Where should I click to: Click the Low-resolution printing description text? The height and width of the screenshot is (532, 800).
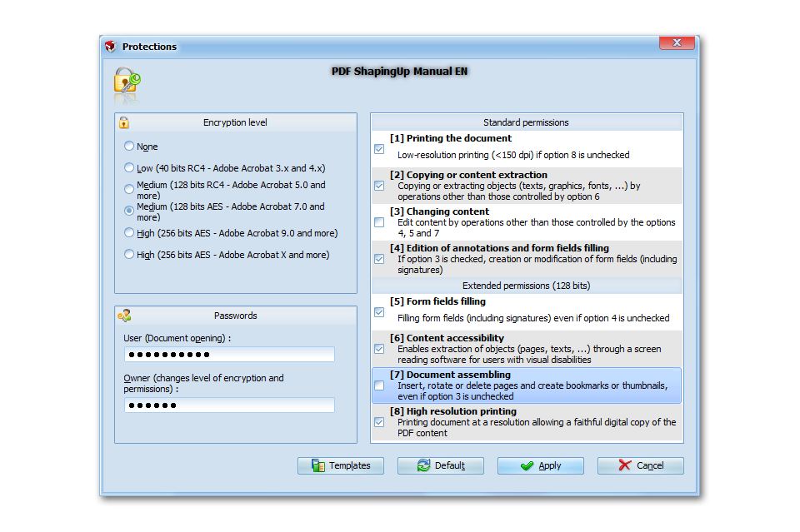513,155
